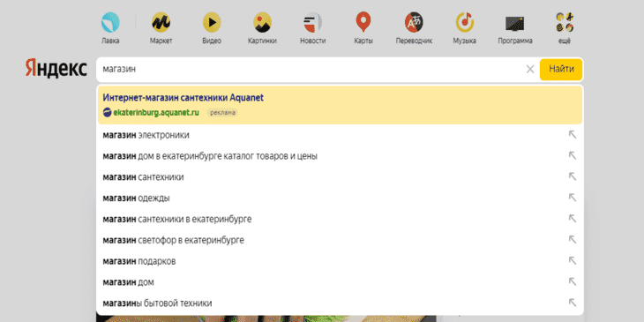This screenshot has height=322, width=644.
Task: Choose the short магазин дом suggestion
Action: (x=340, y=282)
